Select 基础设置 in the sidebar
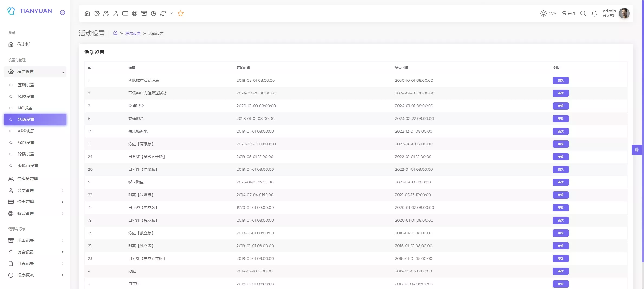The image size is (644, 289). [26, 85]
